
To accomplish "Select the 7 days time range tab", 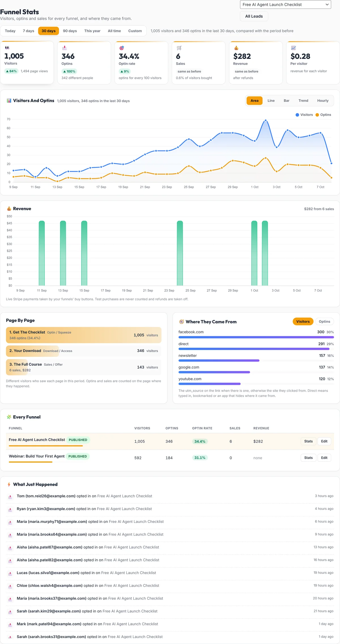I will click(x=29, y=31).
